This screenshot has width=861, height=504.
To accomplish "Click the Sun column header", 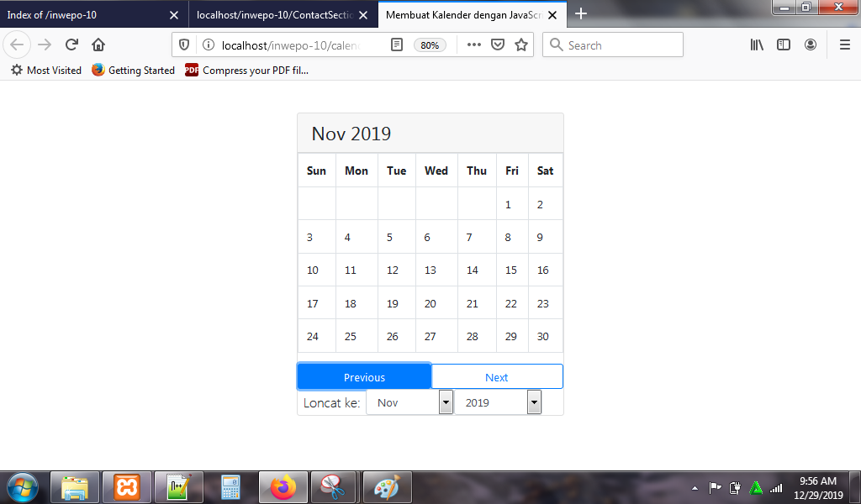I will [316, 171].
